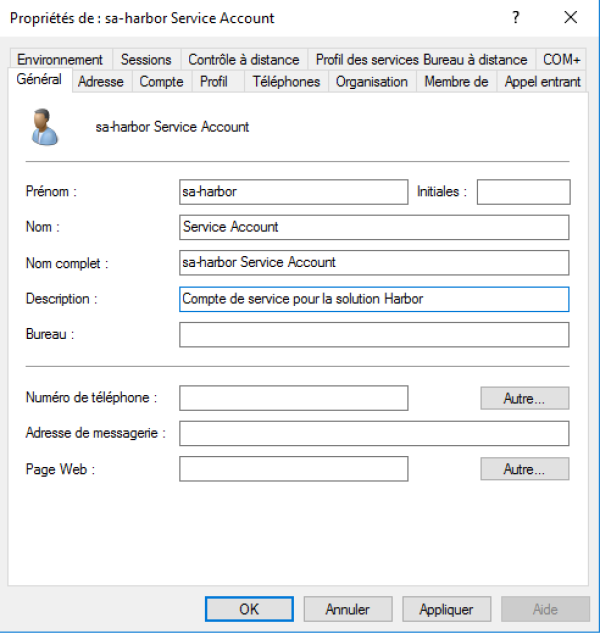Focus the Initiales input field
This screenshot has height=634, width=600.
[x=523, y=192]
